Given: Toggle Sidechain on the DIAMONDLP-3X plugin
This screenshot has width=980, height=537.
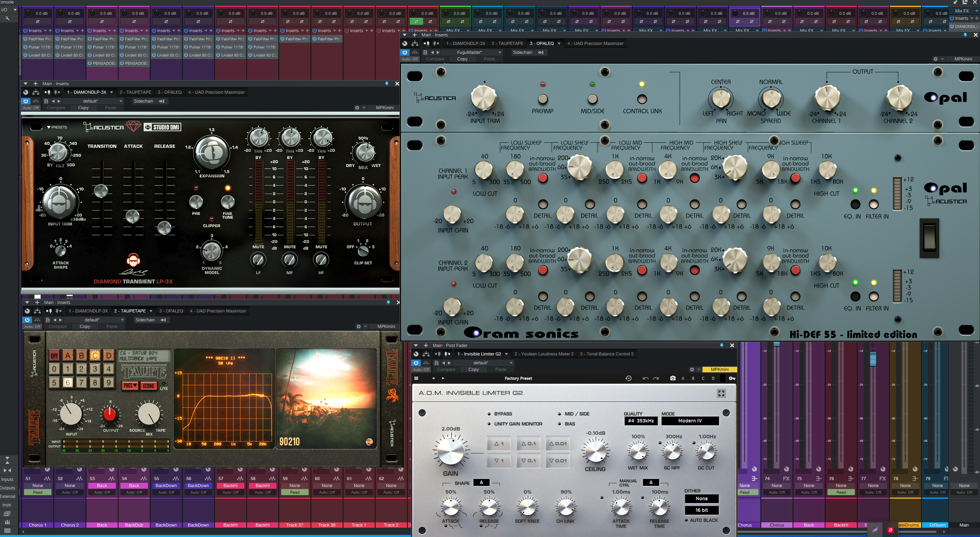Looking at the screenshot, I should 143,101.
